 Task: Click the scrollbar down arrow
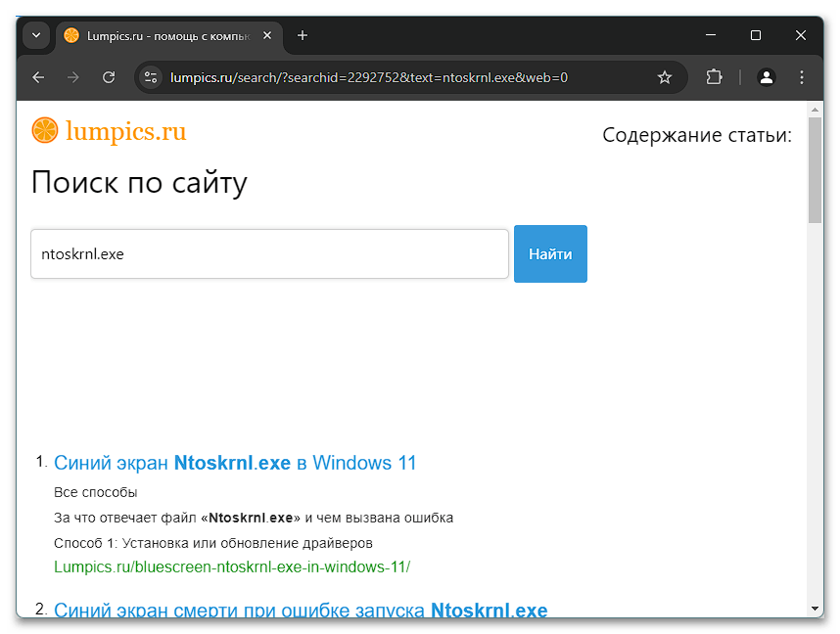coord(815,609)
